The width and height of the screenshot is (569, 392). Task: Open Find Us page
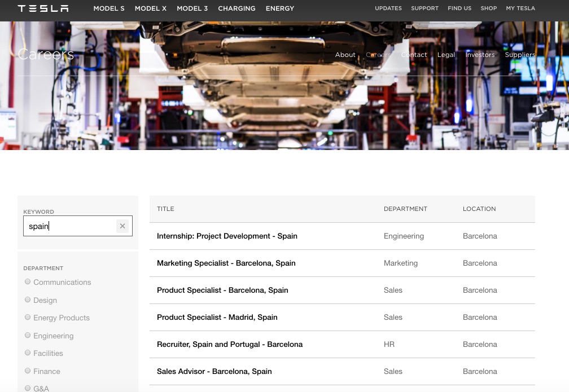pos(459,8)
